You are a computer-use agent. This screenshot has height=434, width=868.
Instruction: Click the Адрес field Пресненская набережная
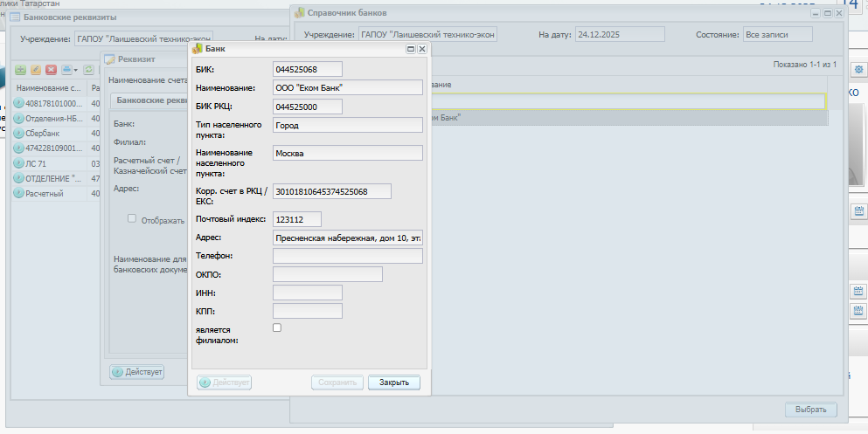pyautogui.click(x=348, y=238)
